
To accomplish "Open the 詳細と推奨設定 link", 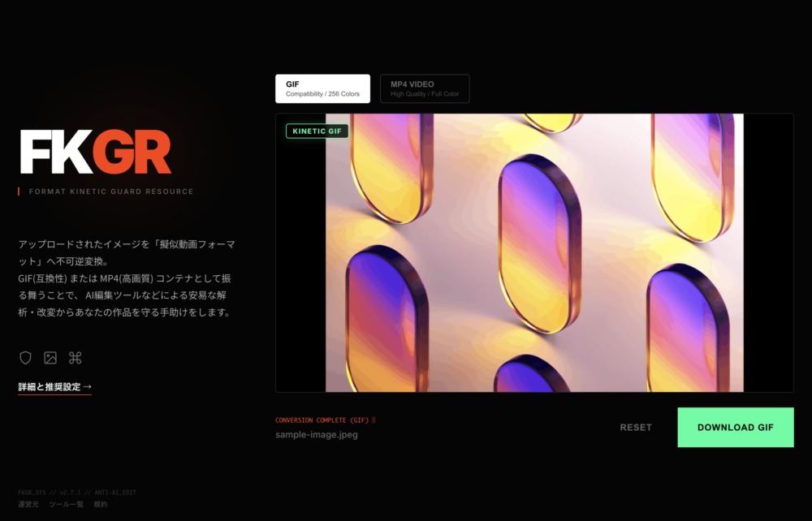I will pos(50,387).
